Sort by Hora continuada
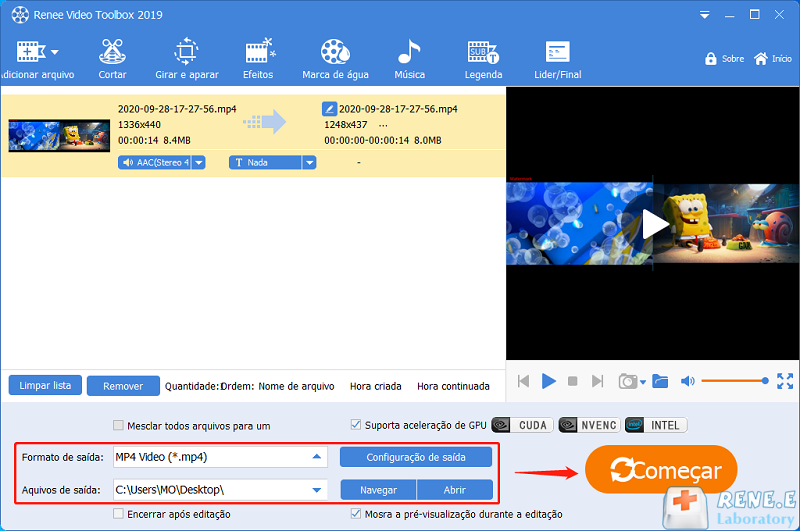The height and width of the screenshot is (531, 800). click(x=453, y=387)
